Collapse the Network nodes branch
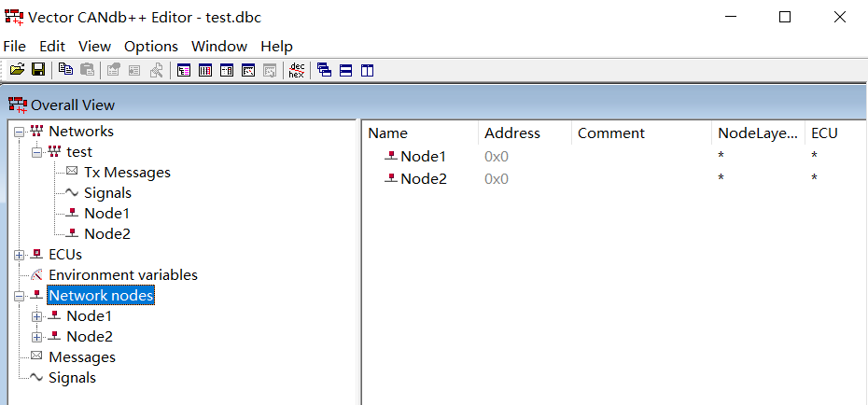 [x=20, y=296]
